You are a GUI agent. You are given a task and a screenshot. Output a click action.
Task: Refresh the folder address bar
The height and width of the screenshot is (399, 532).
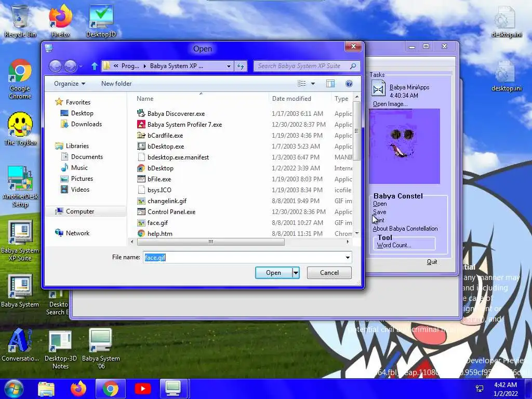241,66
